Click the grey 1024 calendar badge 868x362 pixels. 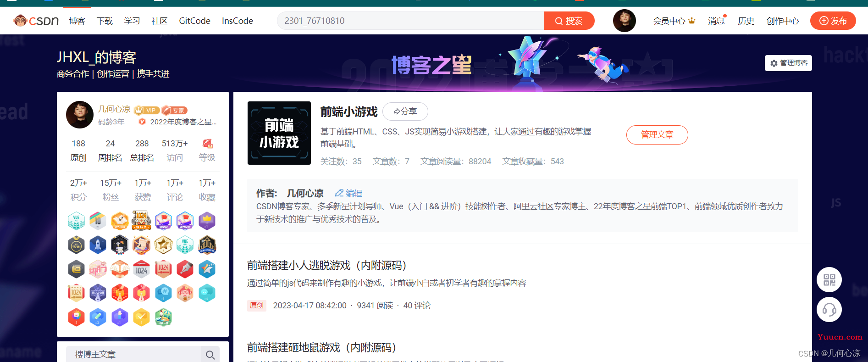click(141, 269)
